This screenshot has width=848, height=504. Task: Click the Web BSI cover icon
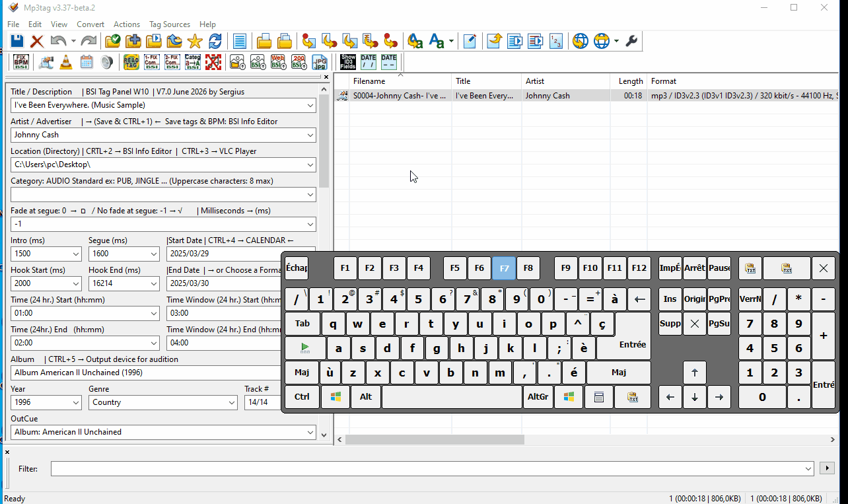point(279,62)
